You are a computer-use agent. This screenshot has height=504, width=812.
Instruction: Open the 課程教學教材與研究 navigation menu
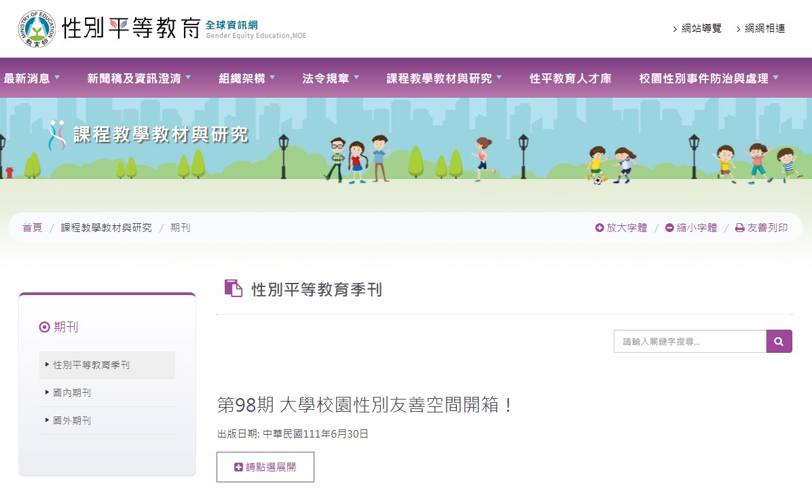(x=439, y=78)
